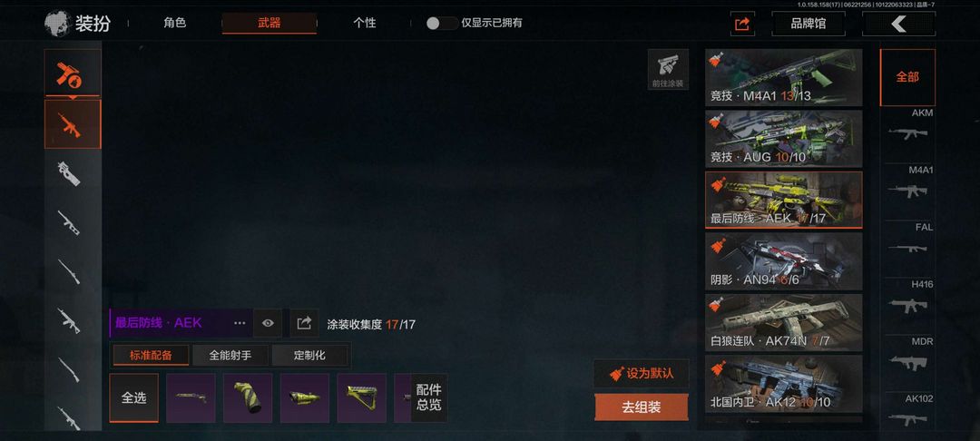Select the 竞技·M4A1 skin card
This screenshot has width=980, height=441.
tap(784, 77)
